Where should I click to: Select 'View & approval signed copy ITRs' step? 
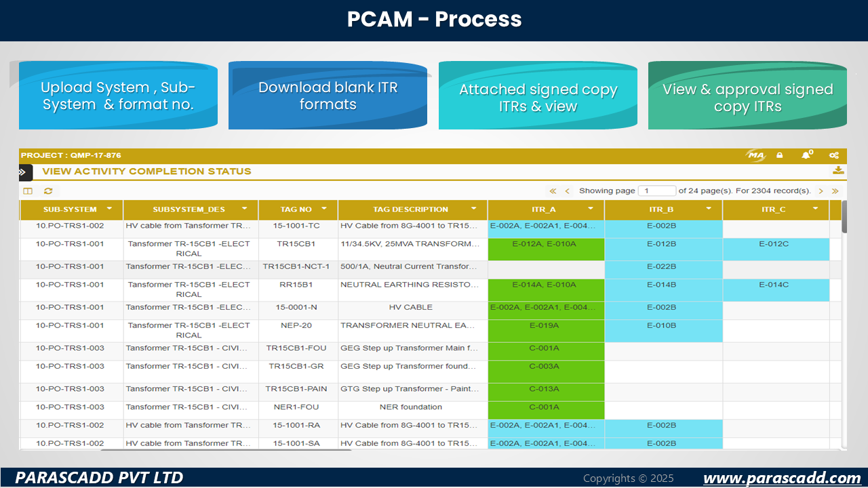(x=747, y=96)
